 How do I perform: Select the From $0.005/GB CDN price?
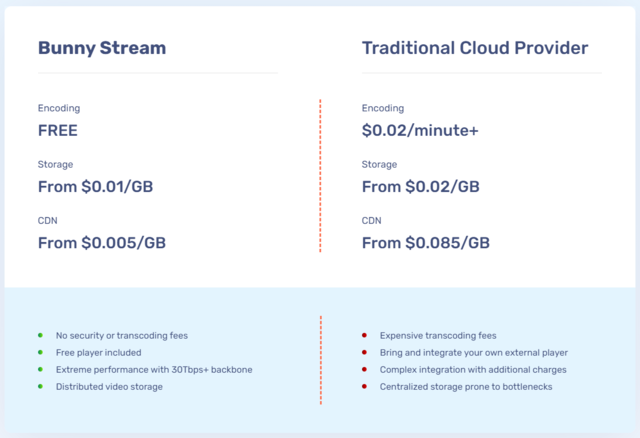(x=102, y=243)
